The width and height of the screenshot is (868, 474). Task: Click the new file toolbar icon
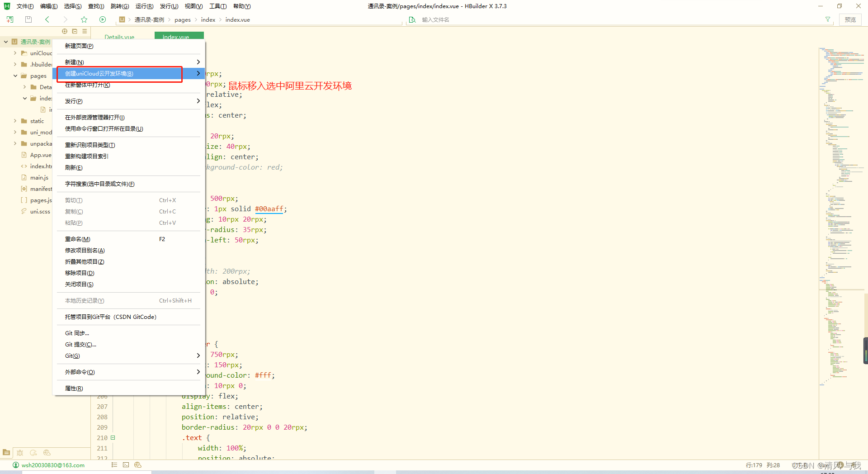pos(10,19)
